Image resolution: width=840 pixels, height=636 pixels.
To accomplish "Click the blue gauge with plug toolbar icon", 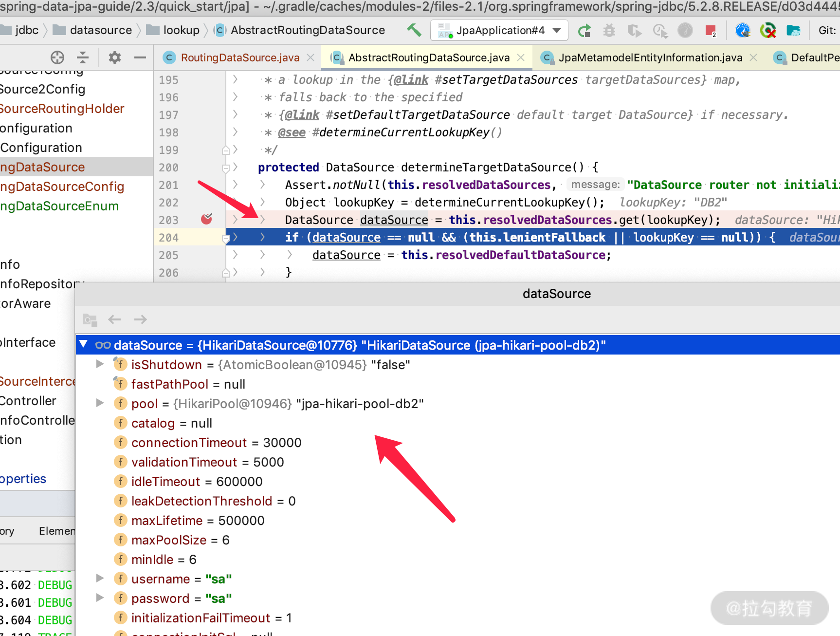I will (x=743, y=31).
